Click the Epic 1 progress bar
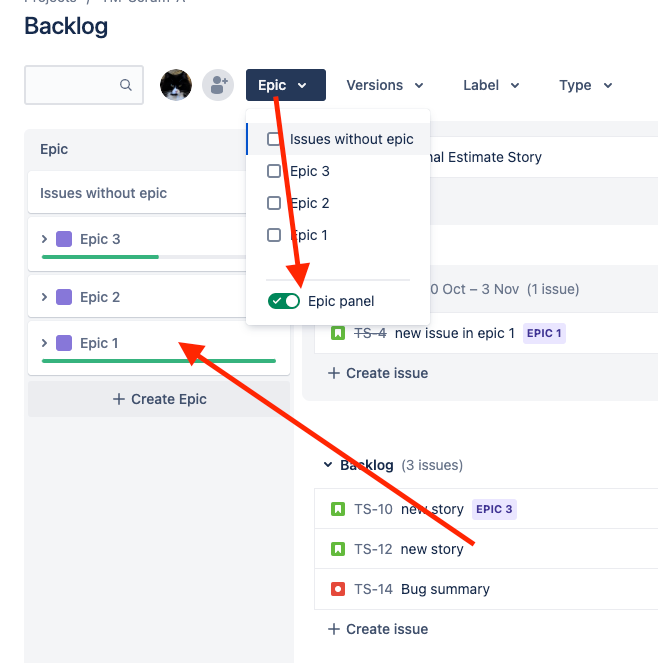 tap(159, 361)
